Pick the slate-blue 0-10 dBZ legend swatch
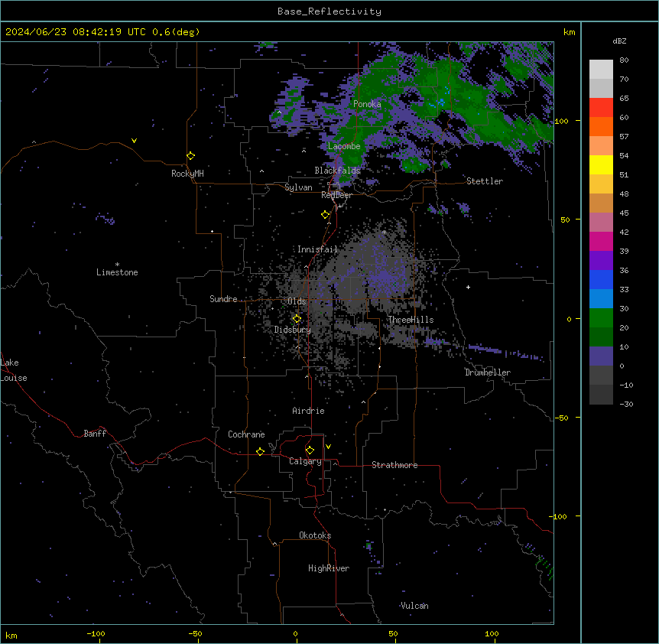The width and height of the screenshot is (659, 644). coord(601,356)
